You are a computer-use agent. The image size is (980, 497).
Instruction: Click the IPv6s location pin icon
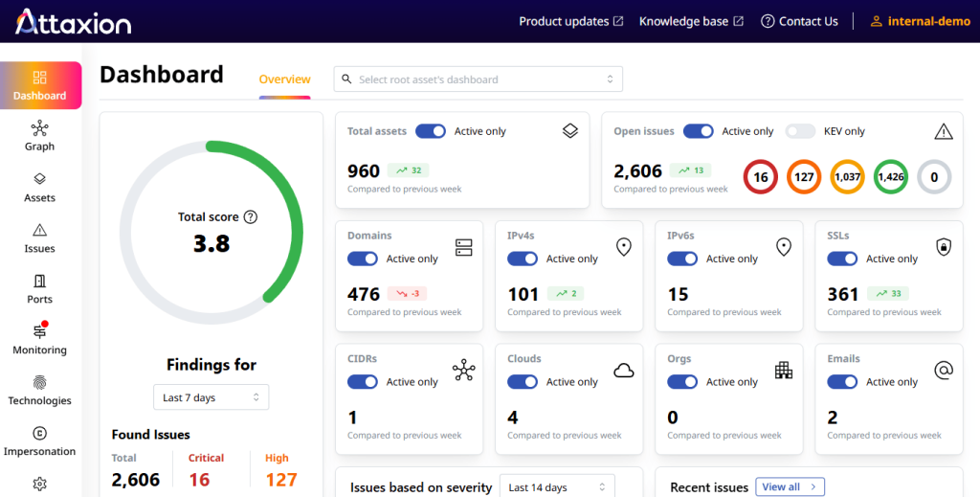click(784, 247)
